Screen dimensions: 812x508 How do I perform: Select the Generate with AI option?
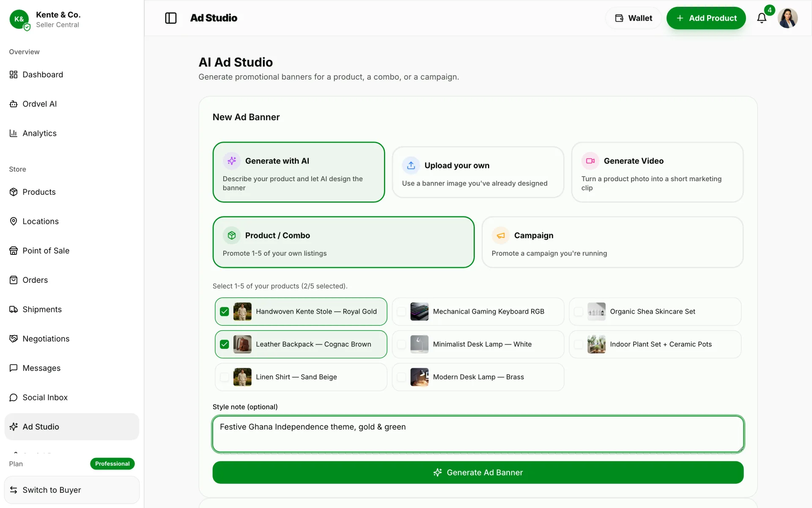(x=299, y=172)
